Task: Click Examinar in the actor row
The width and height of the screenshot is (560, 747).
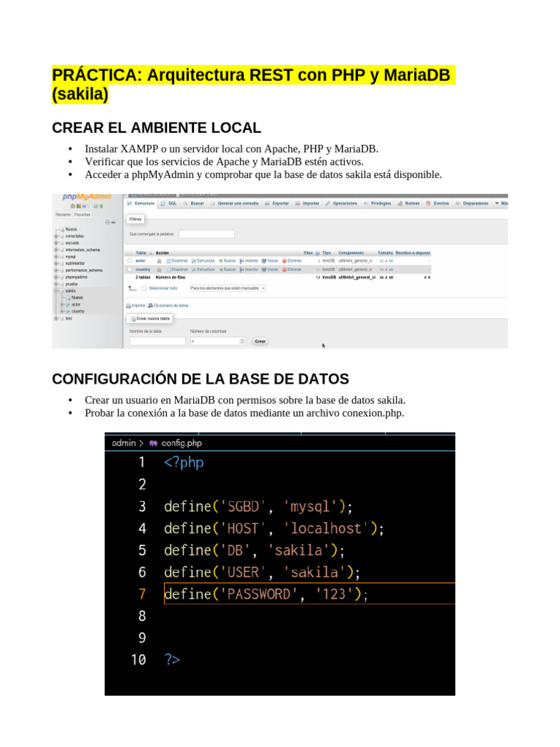Action: (x=177, y=261)
